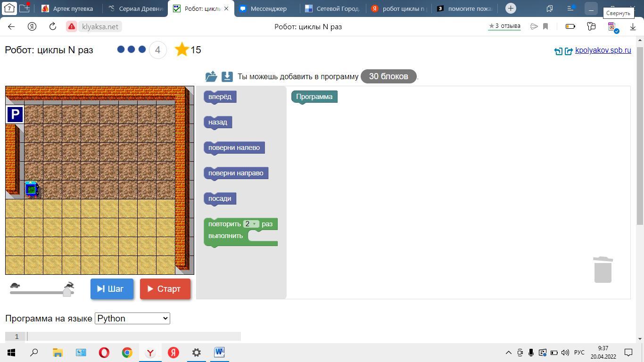Viewport: 644px width, 362px height.
Task: Open Microsoft Word from the taskbar
Action: (219, 352)
